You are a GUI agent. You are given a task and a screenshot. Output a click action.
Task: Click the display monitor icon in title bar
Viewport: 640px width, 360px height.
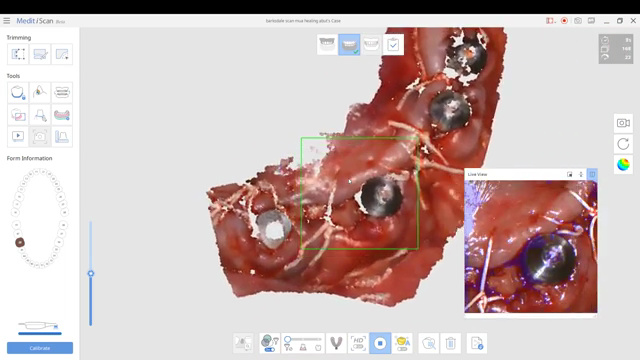click(591, 20)
